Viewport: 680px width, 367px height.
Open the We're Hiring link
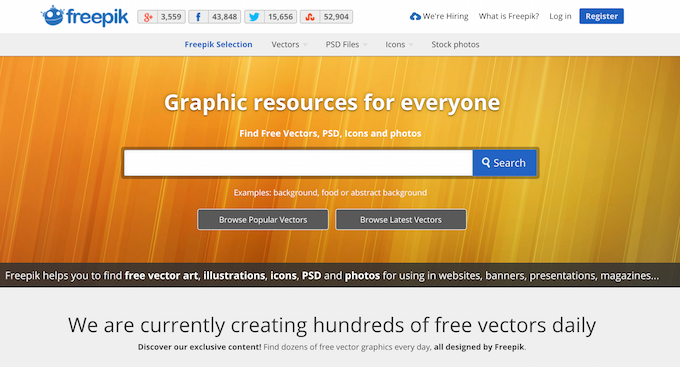tap(445, 16)
